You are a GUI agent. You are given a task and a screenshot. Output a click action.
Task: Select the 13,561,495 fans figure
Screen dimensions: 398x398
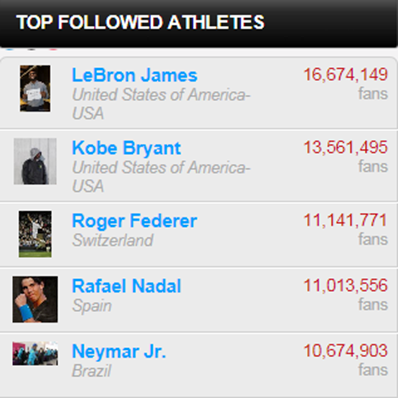click(345, 147)
